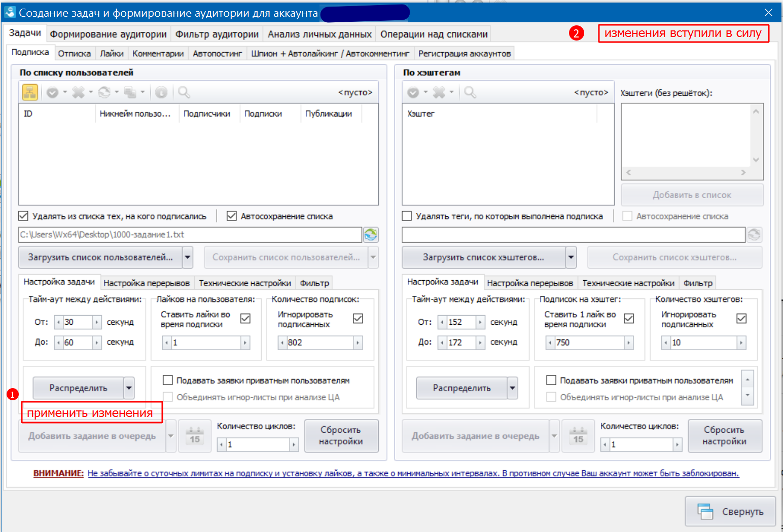Click the delete X icon in user list toolbar
The image size is (783, 532).
78,92
